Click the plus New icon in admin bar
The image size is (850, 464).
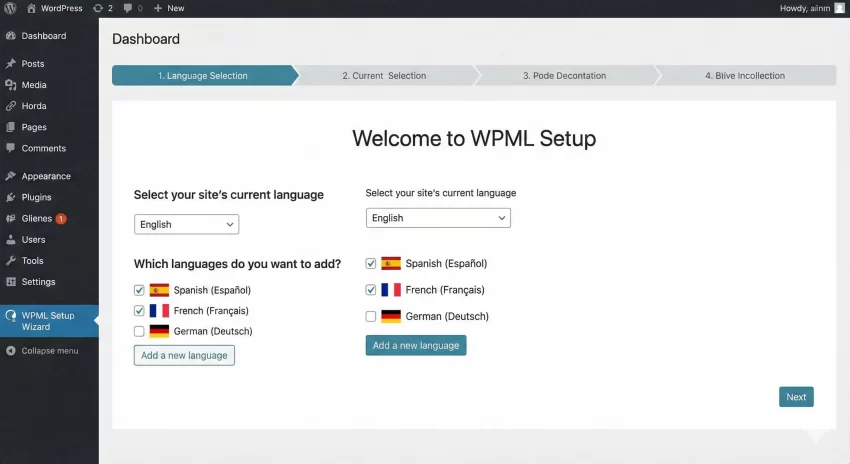pos(158,8)
